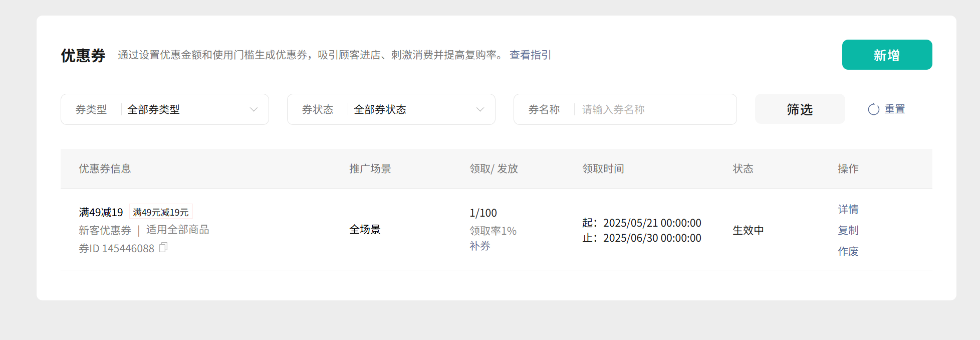Click end time 2025/06/30 00:00:00
Viewport: 980px width, 340px height.
pos(652,238)
